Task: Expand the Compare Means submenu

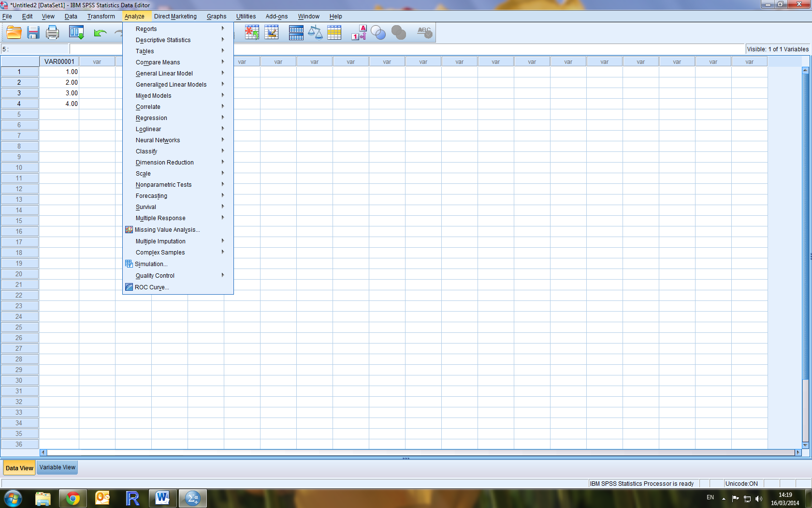Action: [x=178, y=62]
